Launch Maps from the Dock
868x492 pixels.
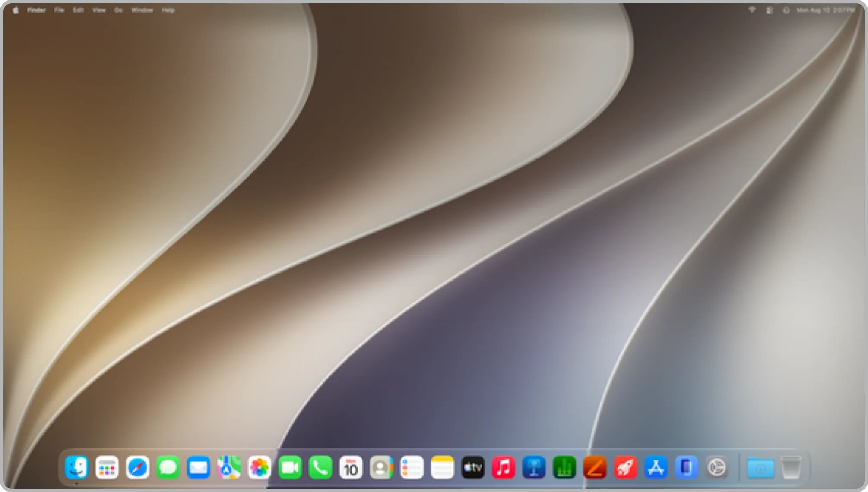coord(229,467)
